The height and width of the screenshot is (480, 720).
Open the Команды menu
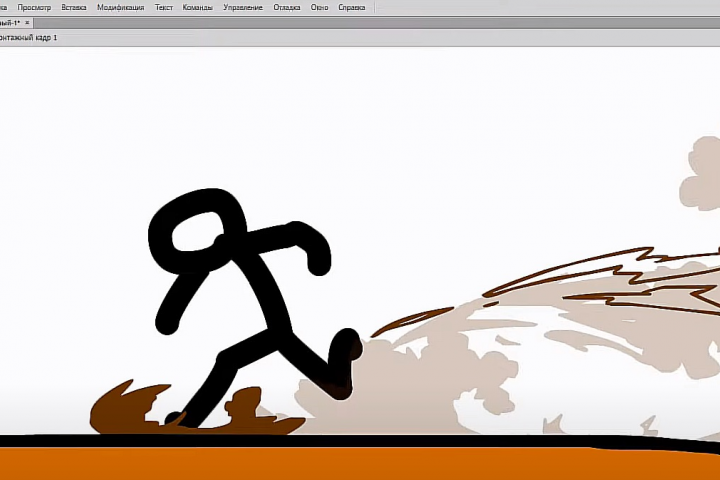coord(197,7)
